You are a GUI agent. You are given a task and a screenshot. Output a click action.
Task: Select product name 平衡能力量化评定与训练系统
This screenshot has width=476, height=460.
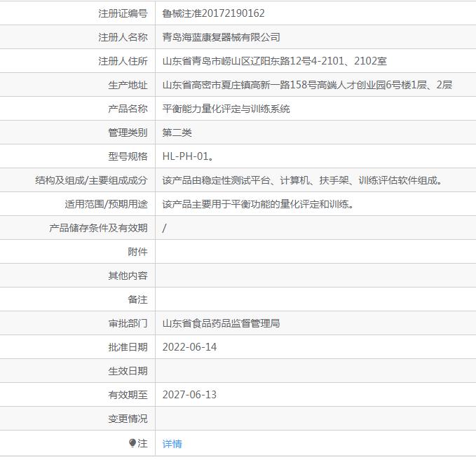click(x=226, y=109)
